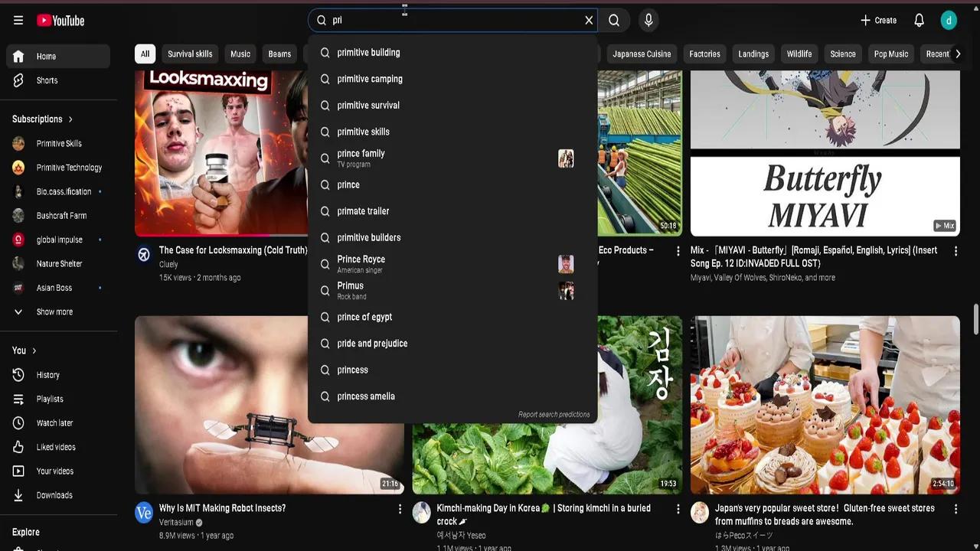Select the Beams filter chip

point(279,54)
